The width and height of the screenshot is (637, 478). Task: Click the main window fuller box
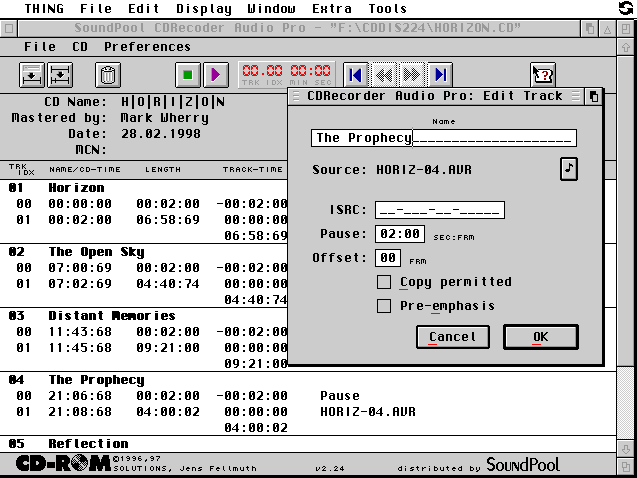pyautogui.click(x=626, y=28)
